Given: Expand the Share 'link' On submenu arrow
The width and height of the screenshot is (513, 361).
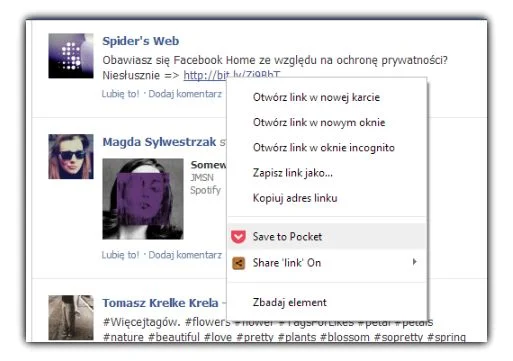Looking at the screenshot, I should (414, 262).
